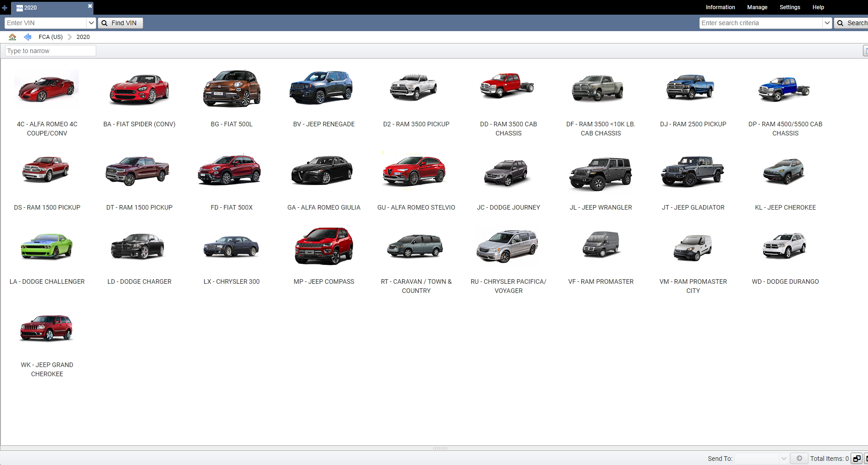Click the window layout icon near Total Items
Screen dimensions: 868x465
pos(857,458)
